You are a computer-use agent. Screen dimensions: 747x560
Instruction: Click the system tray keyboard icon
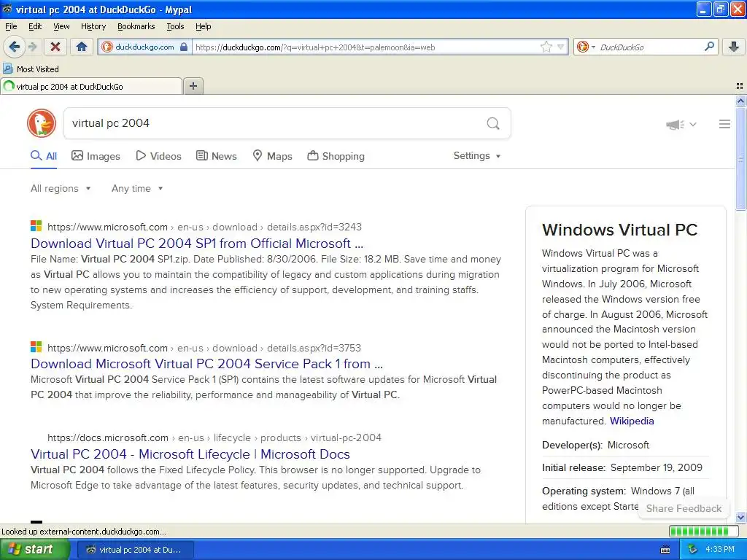pos(665,550)
